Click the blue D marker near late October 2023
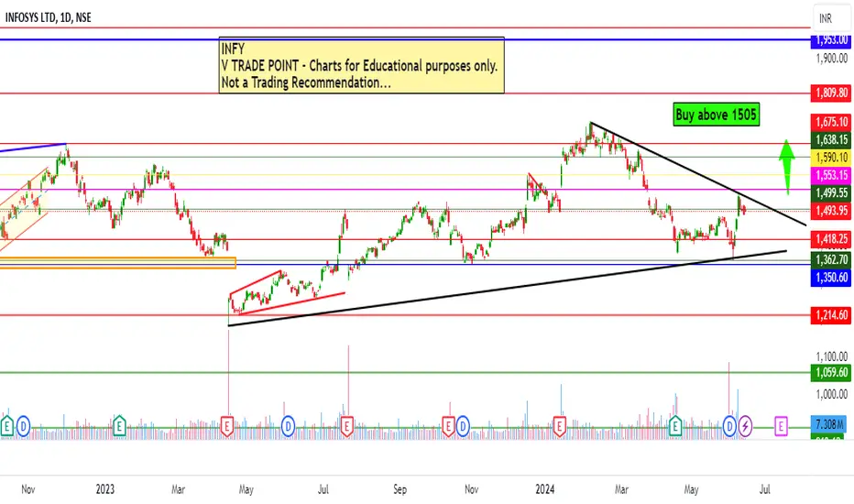Viewport: 854px width, 504px height. [x=463, y=426]
